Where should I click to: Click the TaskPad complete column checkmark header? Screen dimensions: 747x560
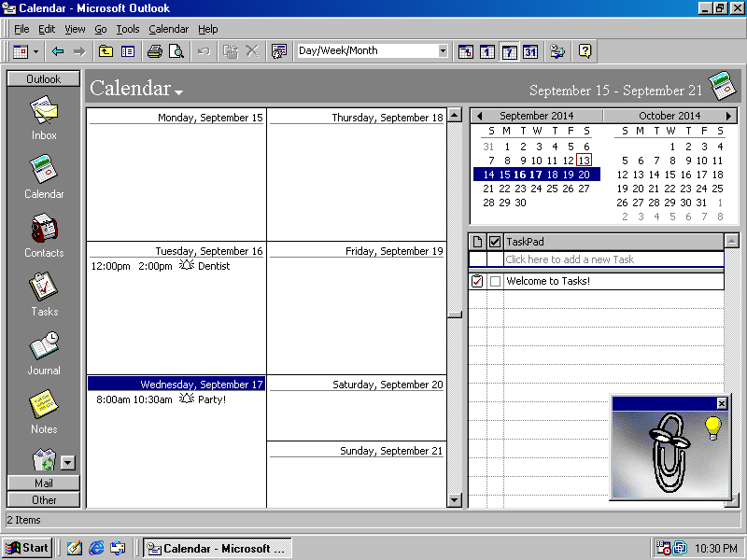[x=495, y=242]
